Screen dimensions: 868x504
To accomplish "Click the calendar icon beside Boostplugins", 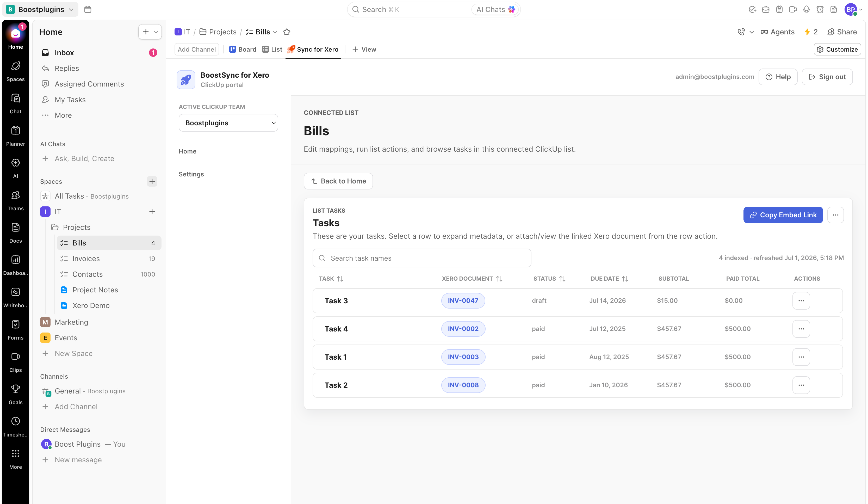I will (x=88, y=9).
